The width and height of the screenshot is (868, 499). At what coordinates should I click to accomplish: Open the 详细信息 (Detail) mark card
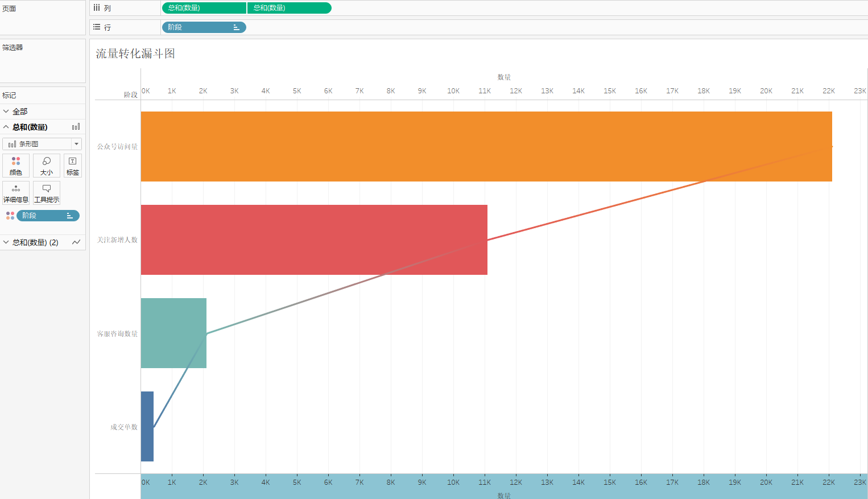(x=16, y=193)
